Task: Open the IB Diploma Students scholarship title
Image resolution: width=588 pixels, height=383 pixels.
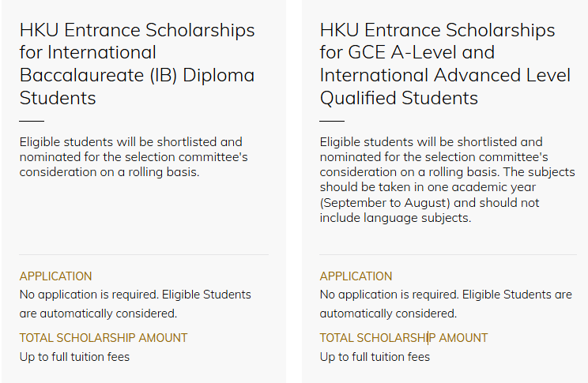Action: pos(137,64)
